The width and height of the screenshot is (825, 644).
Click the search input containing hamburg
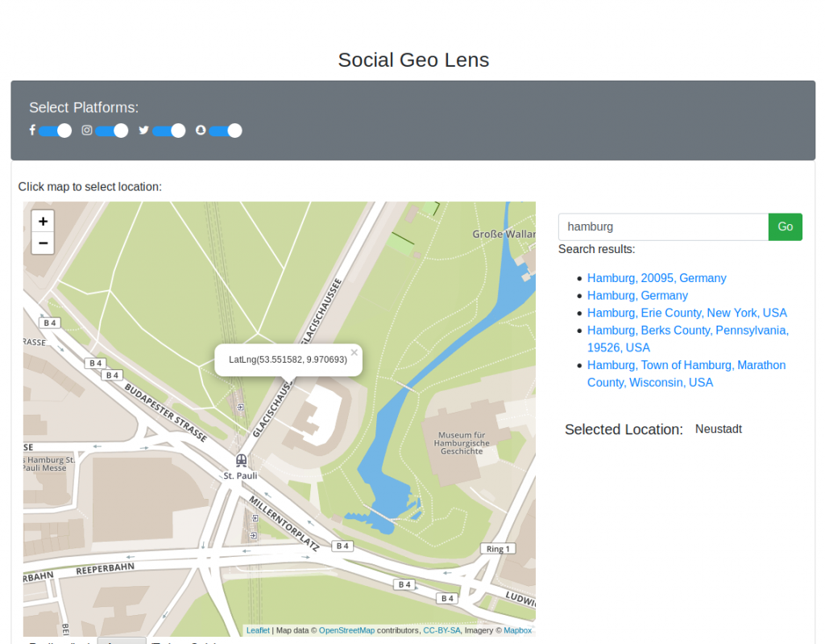(663, 227)
